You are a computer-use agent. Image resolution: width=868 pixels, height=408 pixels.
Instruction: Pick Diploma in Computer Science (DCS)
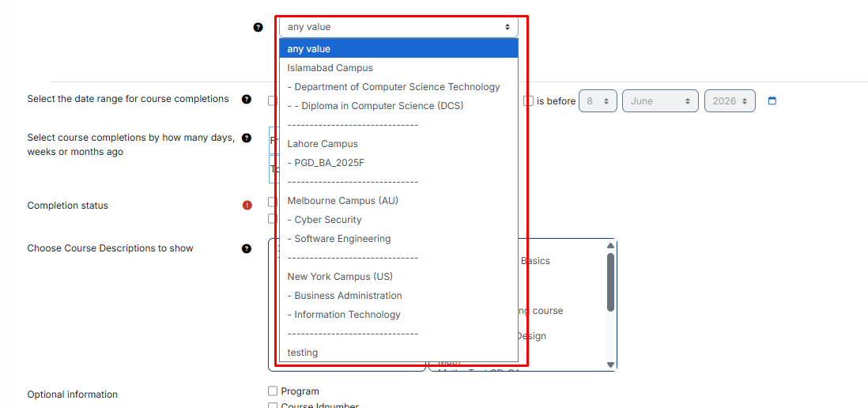point(398,106)
